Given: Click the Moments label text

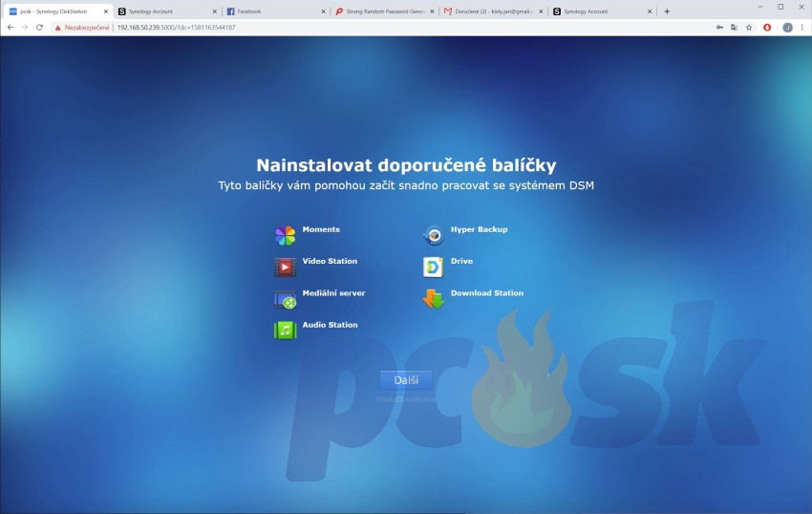Looking at the screenshot, I should (321, 229).
